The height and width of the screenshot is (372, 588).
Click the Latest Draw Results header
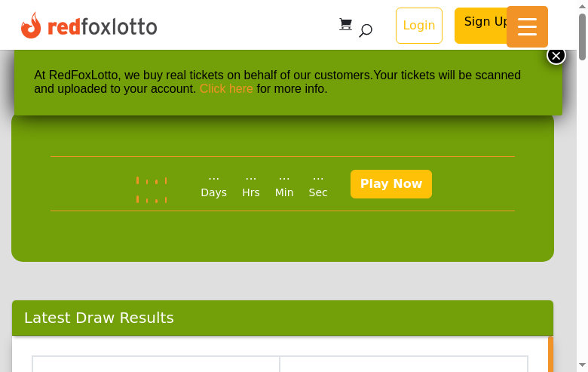pyautogui.click(x=99, y=318)
